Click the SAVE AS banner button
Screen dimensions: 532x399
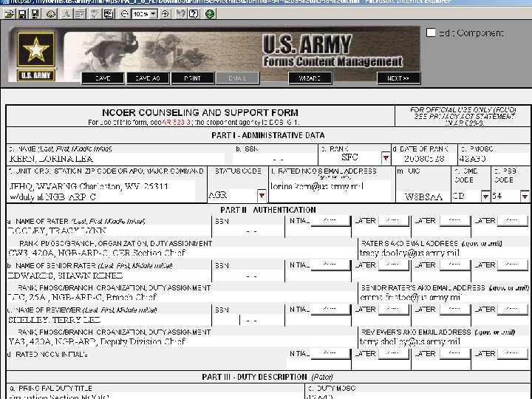[148, 78]
